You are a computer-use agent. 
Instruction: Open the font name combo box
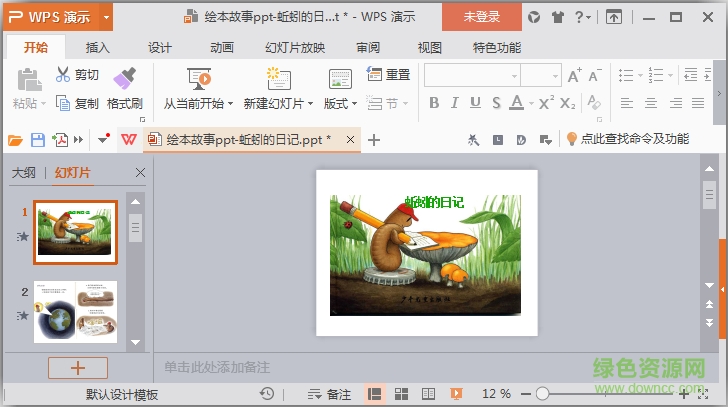pos(472,75)
